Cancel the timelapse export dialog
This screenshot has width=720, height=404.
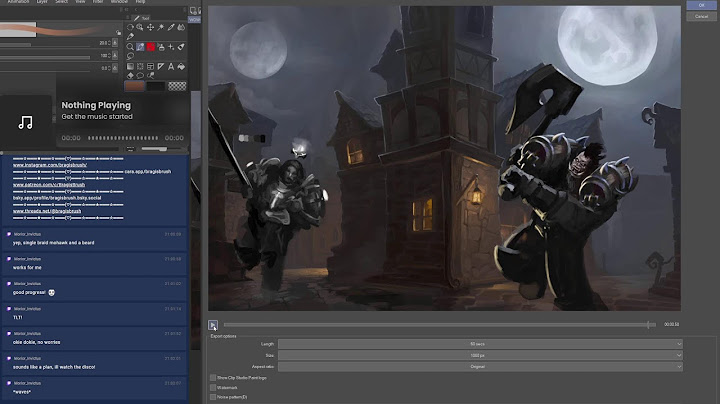coord(701,17)
